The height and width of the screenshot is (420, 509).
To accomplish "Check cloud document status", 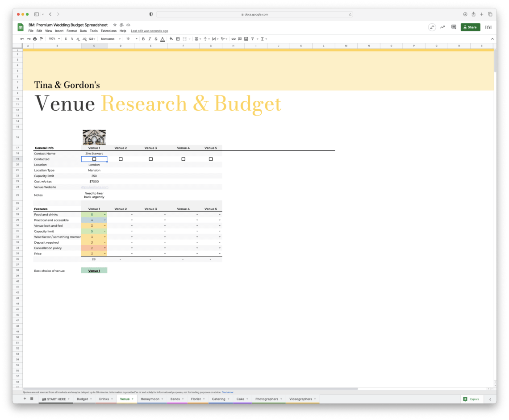I will pos(128,25).
